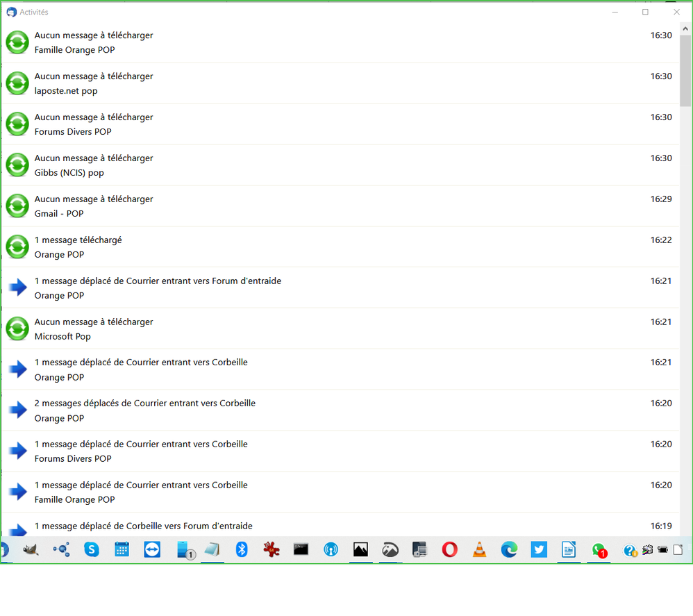Image resolution: width=693 pixels, height=616 pixels.
Task: Launch TeamViewer from the taskbar
Action: [152, 550]
